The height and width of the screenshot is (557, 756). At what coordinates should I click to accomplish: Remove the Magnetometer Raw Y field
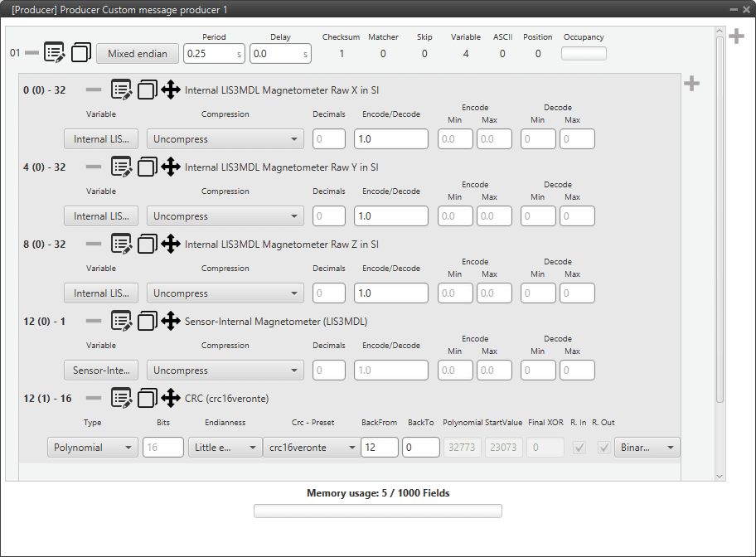pos(94,167)
